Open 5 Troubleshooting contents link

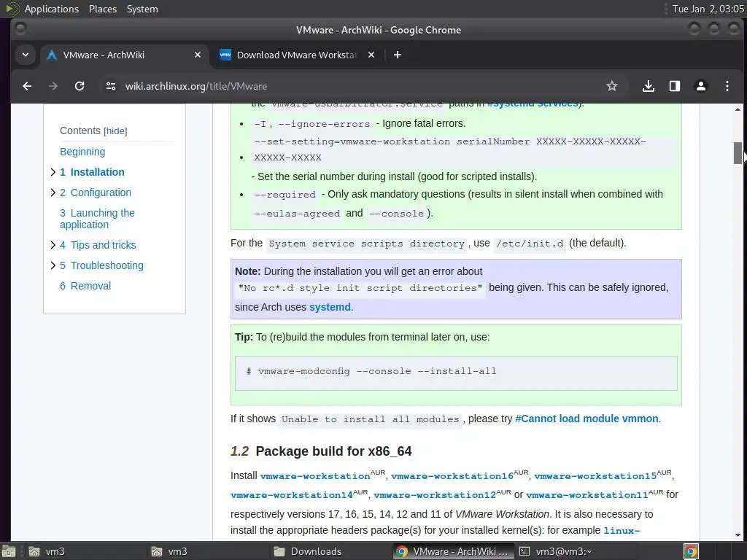(x=101, y=265)
